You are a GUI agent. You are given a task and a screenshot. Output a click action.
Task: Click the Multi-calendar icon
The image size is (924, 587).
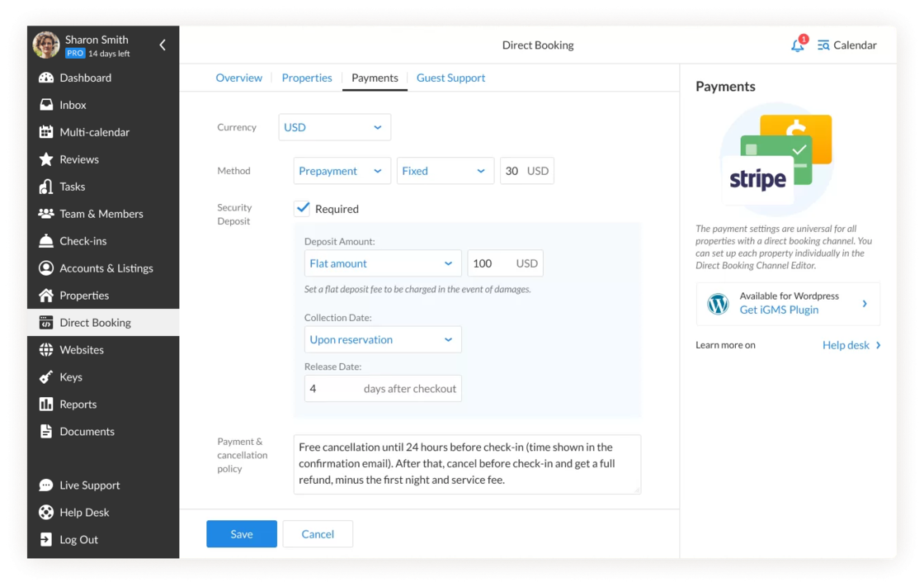(x=46, y=132)
